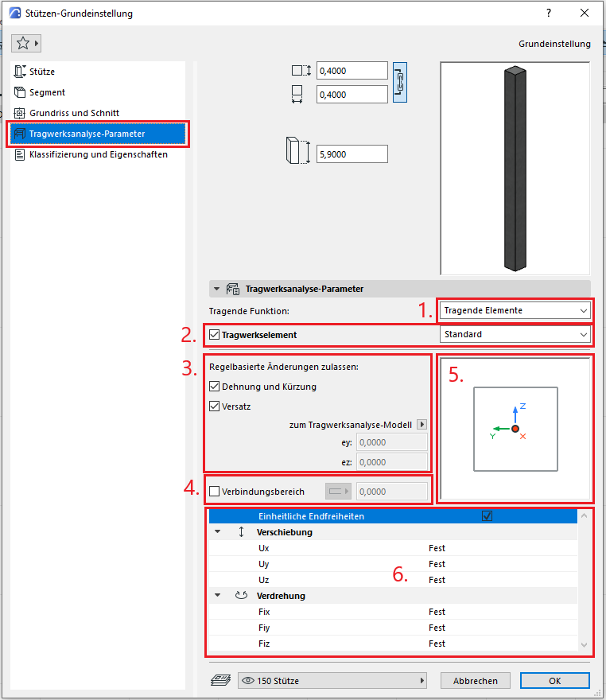The height and width of the screenshot is (700, 606).
Task: Click the column height icon
Action: [297, 150]
